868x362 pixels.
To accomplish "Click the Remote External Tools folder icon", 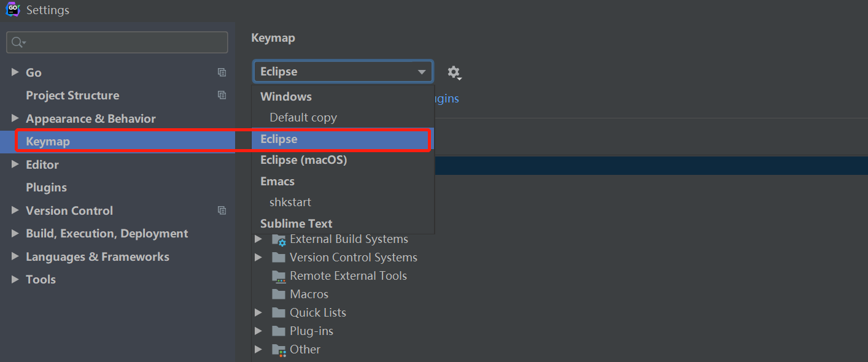I will point(279,276).
